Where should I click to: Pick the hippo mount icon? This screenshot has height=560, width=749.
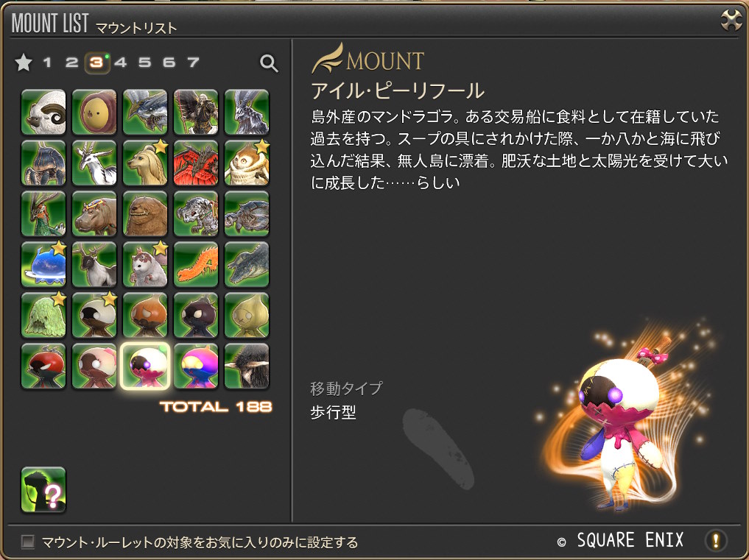coord(94,214)
